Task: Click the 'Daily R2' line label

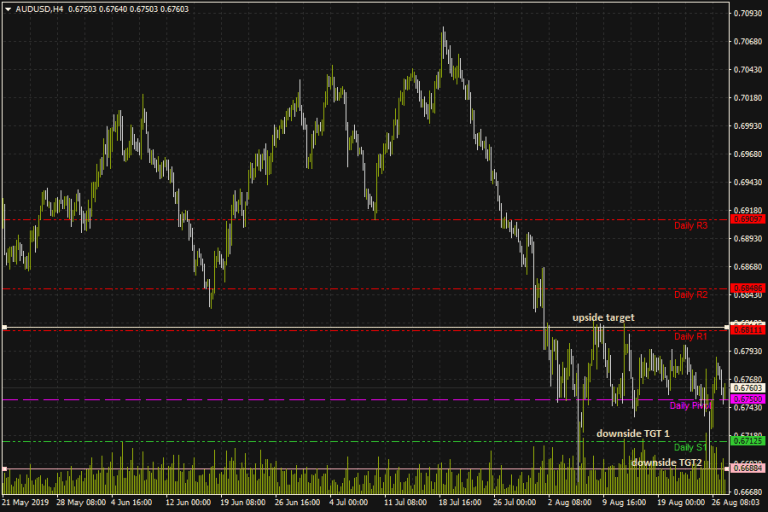Action: 690,295
